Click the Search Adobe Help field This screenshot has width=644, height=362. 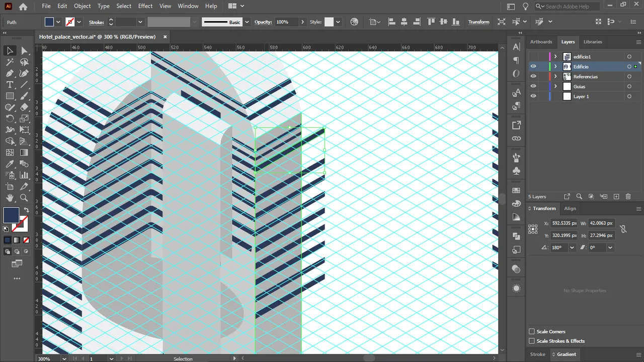[x=568, y=6]
